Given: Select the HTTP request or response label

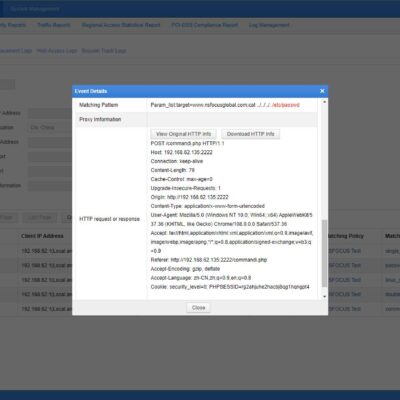Looking at the screenshot, I should point(109,219).
